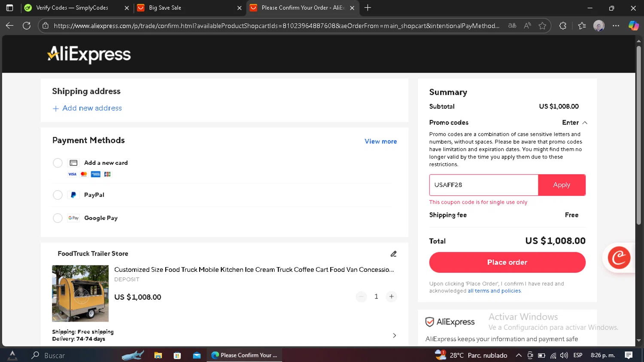Open read aloud icon in address bar
This screenshot has height=362, width=644.
click(x=527, y=26)
